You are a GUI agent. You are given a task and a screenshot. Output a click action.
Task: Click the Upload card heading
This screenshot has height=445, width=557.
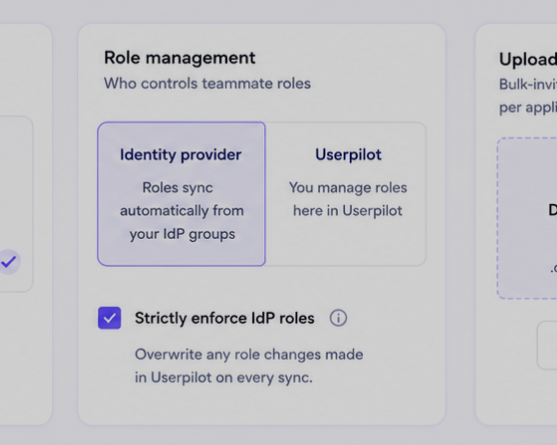click(x=528, y=59)
